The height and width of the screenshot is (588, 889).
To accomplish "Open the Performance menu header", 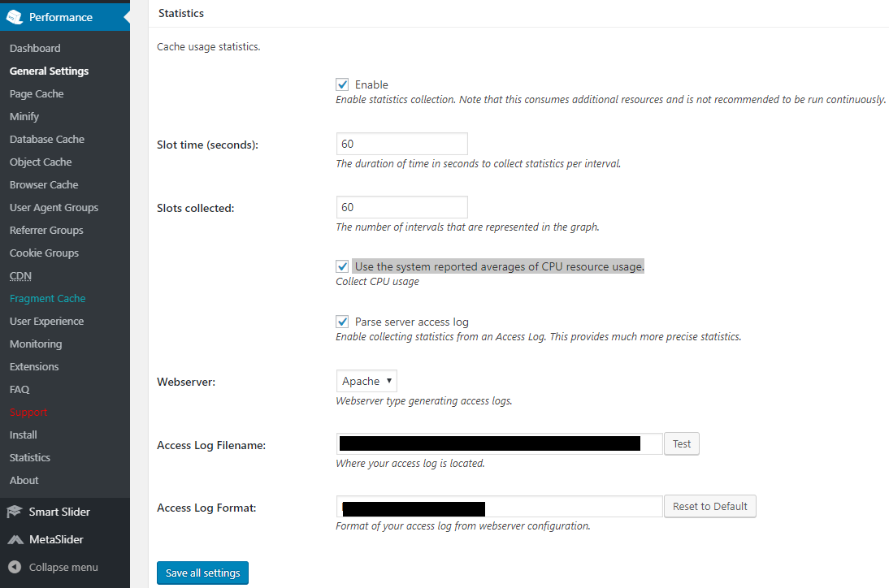I will [x=65, y=17].
